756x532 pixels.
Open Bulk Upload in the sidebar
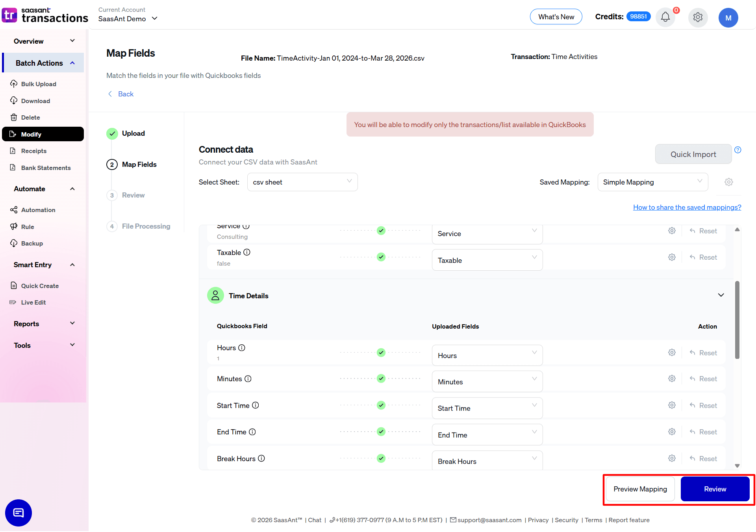(38, 84)
